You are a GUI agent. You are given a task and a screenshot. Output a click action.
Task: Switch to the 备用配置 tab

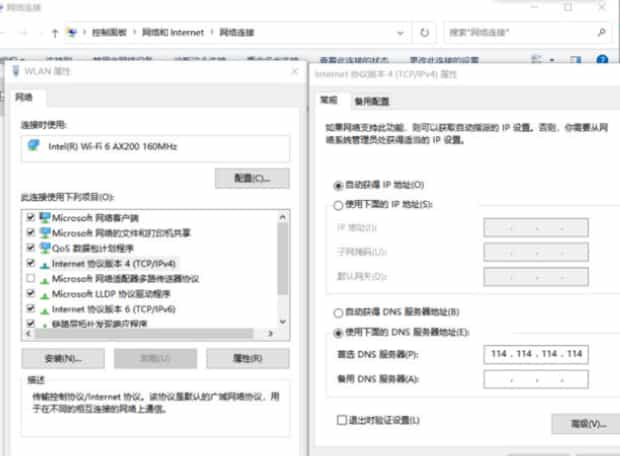pyautogui.click(x=371, y=101)
